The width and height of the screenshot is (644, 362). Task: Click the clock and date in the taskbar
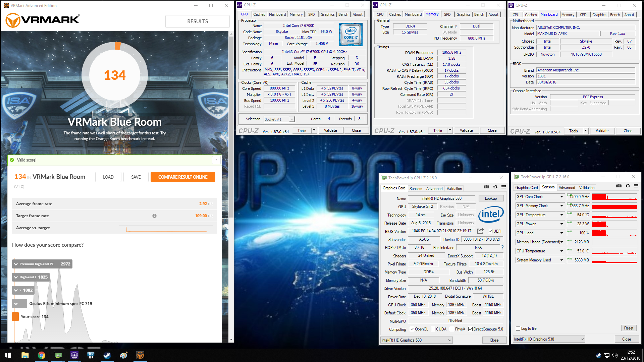630,355
